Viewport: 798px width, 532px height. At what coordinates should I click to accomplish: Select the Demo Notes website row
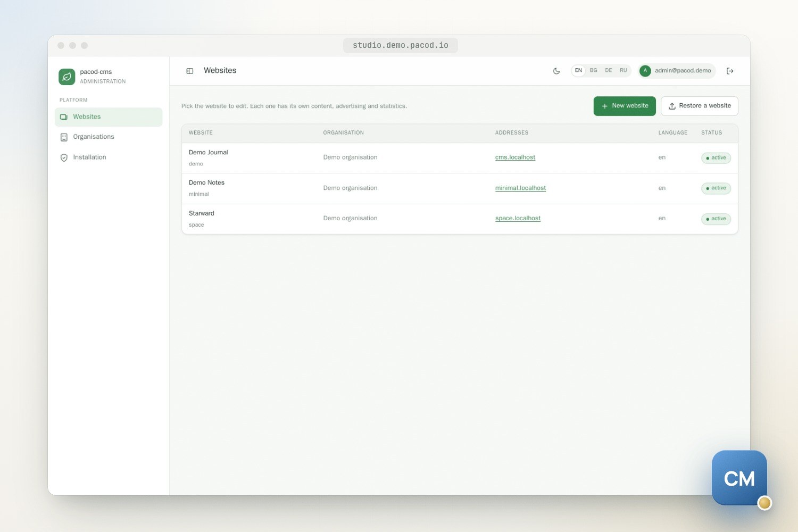click(460, 189)
